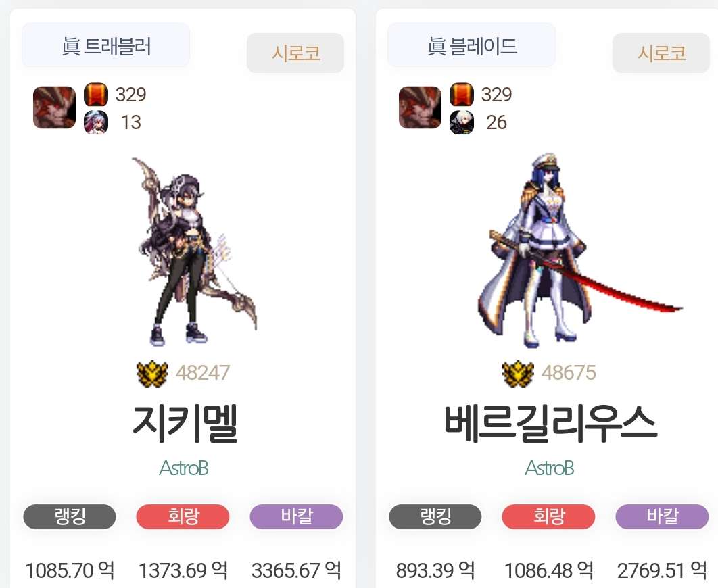Click the 시로코 server button on 베르길리우스 card
This screenshot has height=588, width=718.
pos(661,53)
